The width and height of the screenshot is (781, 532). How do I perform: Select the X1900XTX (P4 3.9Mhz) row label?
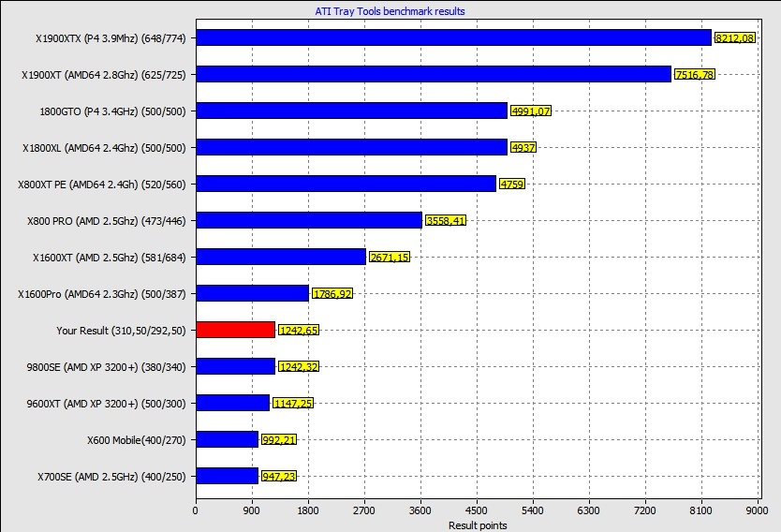(x=111, y=38)
